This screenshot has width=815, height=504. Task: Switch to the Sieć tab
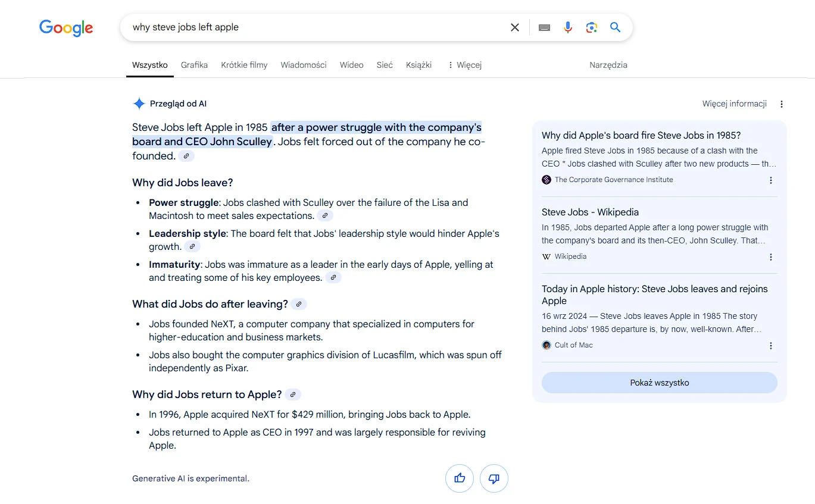[x=385, y=65]
